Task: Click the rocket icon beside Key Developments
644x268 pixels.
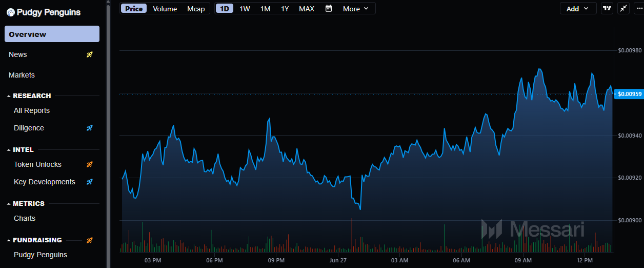Action: [x=90, y=182]
